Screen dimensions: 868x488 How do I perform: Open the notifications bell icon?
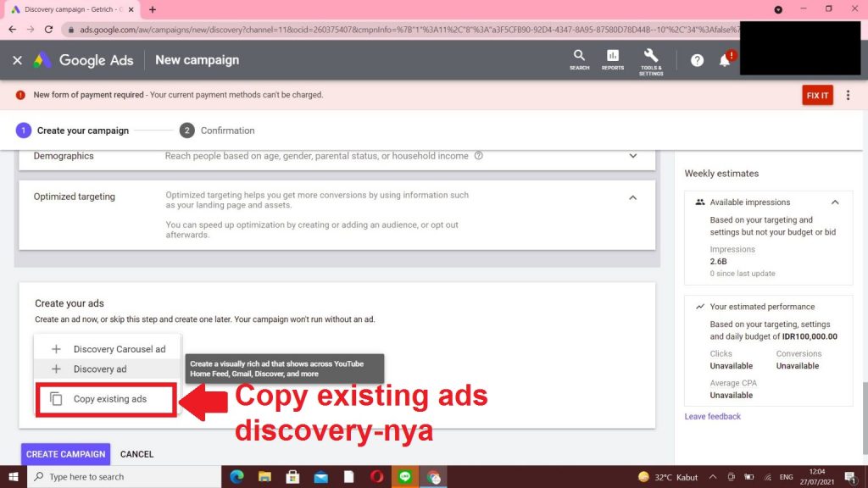[725, 60]
